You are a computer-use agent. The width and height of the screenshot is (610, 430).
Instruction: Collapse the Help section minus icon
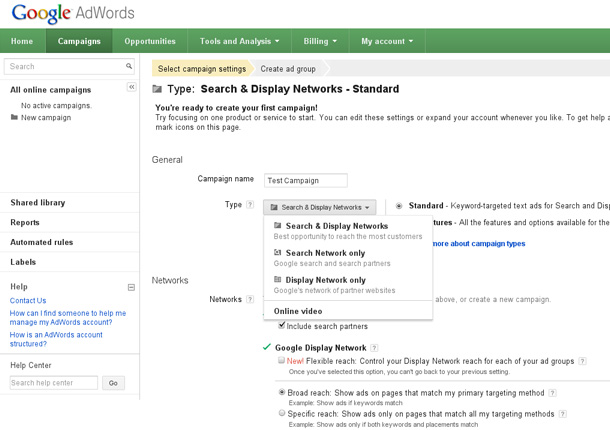(131, 287)
